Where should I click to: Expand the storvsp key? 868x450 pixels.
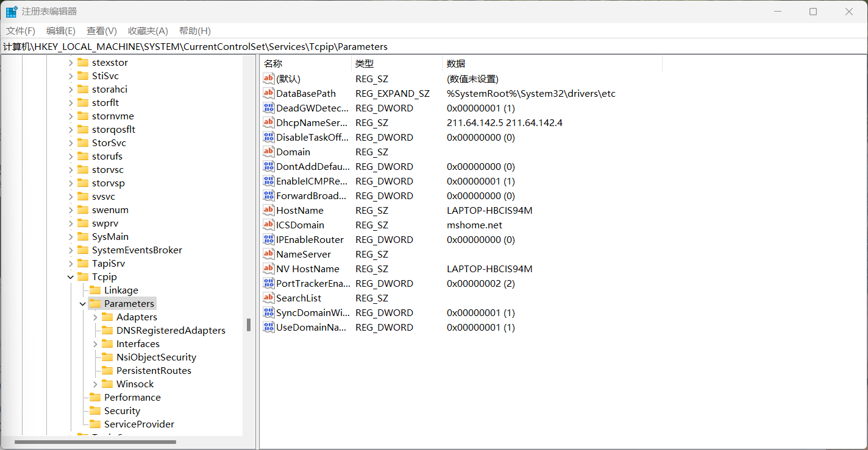(x=71, y=183)
